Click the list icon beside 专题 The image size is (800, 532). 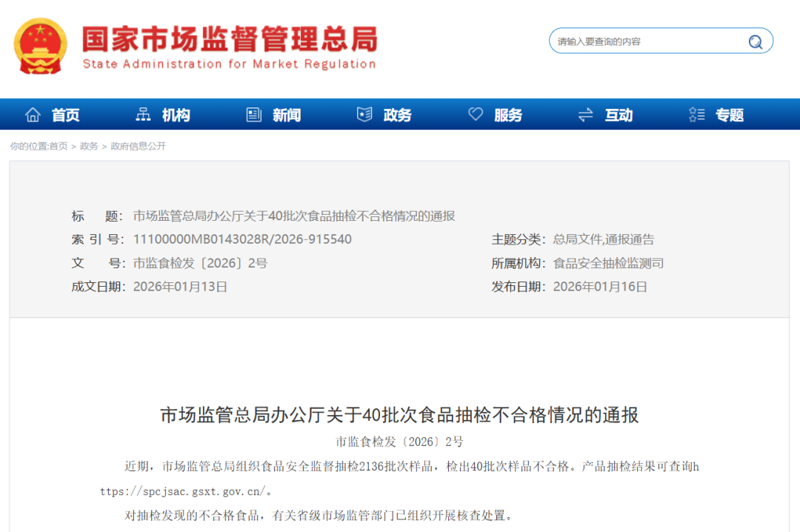point(696,115)
